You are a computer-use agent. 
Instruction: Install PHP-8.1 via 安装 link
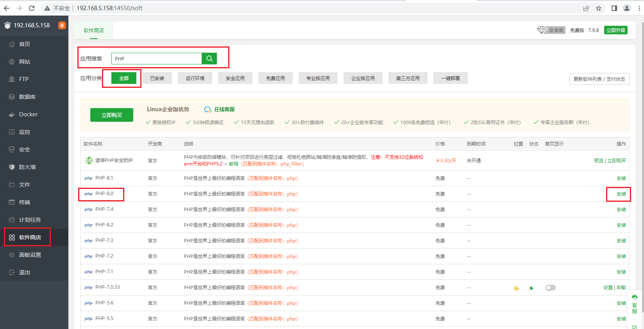621,178
